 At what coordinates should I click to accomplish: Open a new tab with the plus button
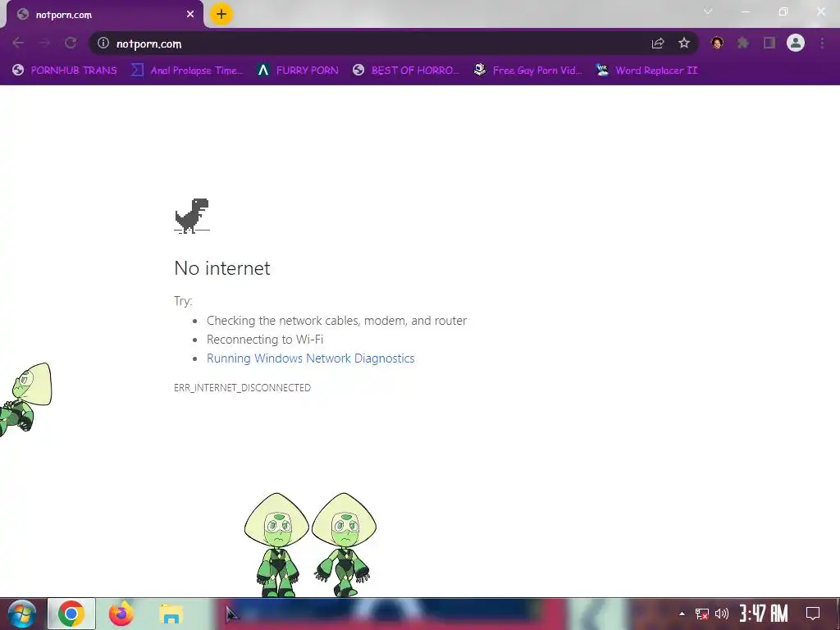pyautogui.click(x=221, y=14)
